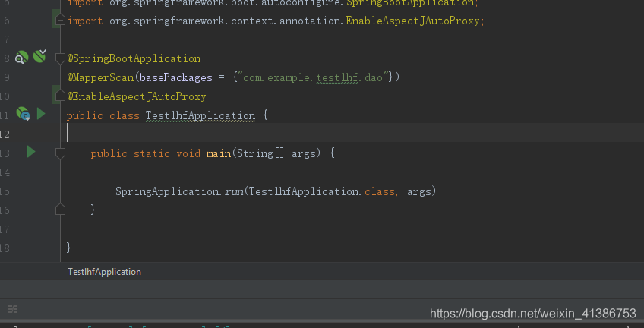Click the @MapperScan annotation
Image resolution: width=644 pixels, height=328 pixels.
[x=100, y=77]
